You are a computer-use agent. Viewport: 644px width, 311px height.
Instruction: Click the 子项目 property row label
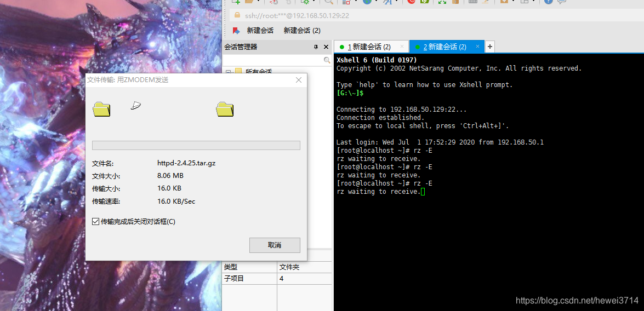[x=233, y=279]
